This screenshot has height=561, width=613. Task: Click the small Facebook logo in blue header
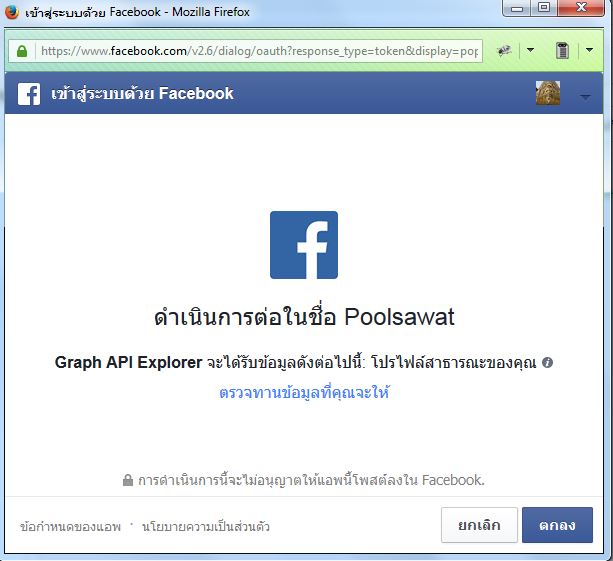pyautogui.click(x=29, y=94)
